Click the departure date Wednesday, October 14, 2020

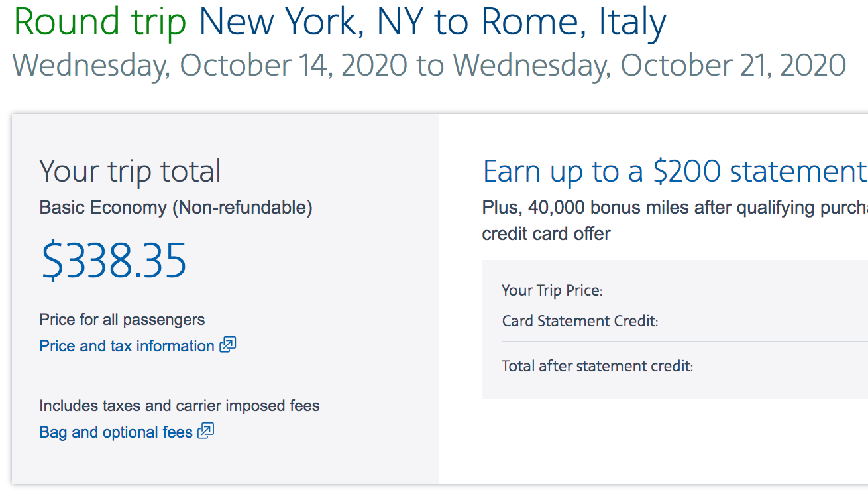(x=210, y=66)
